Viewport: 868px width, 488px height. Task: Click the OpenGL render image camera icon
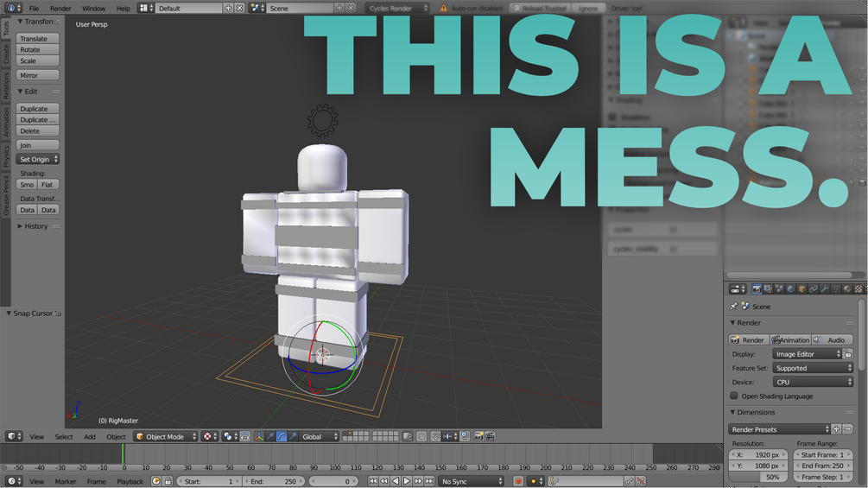[478, 436]
